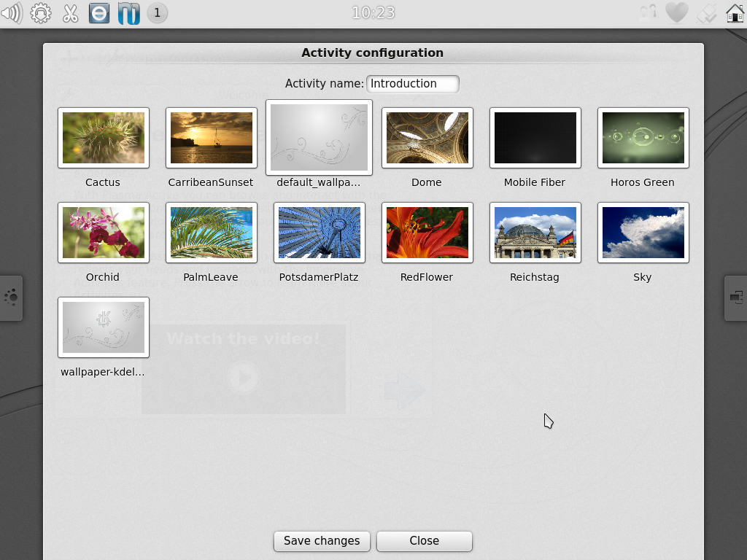Click the people icon in top panel
Image resolution: width=747 pixels, height=560 pixels.
tap(648, 12)
